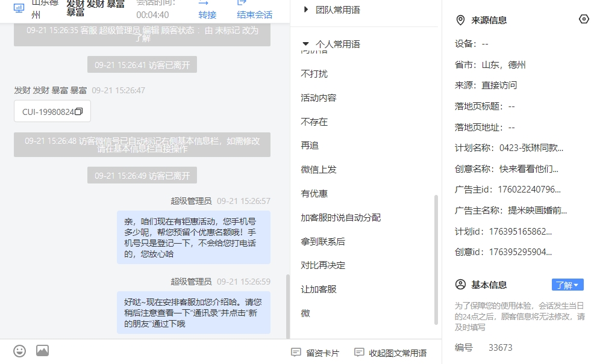The width and height of the screenshot is (591, 364).
Task: Choose the 微信上发 quick phrase
Action: click(319, 170)
